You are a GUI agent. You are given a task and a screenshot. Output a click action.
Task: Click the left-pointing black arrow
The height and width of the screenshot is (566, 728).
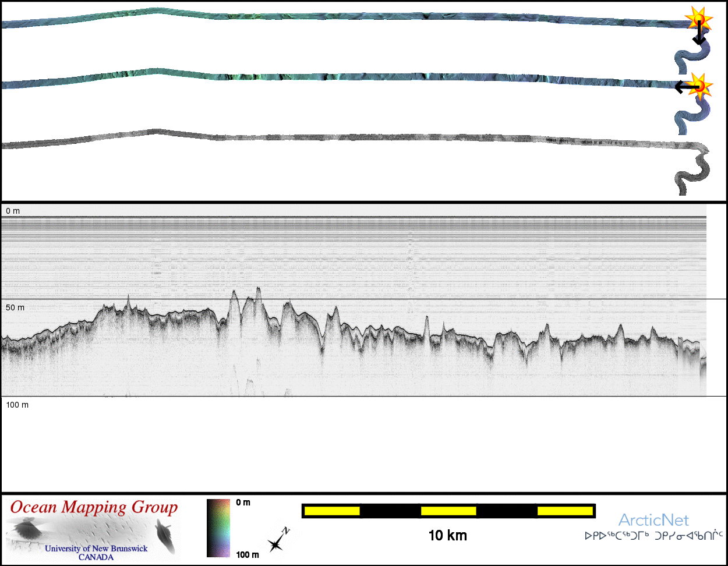click(685, 87)
